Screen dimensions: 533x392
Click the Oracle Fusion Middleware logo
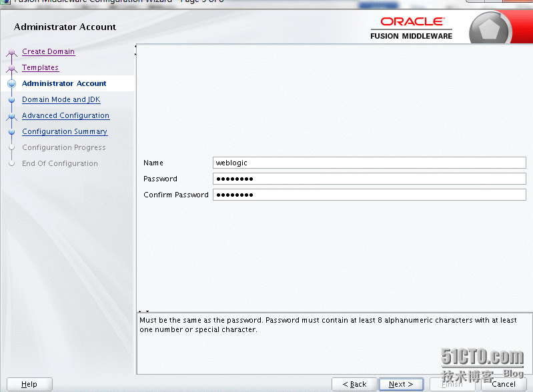pos(412,29)
